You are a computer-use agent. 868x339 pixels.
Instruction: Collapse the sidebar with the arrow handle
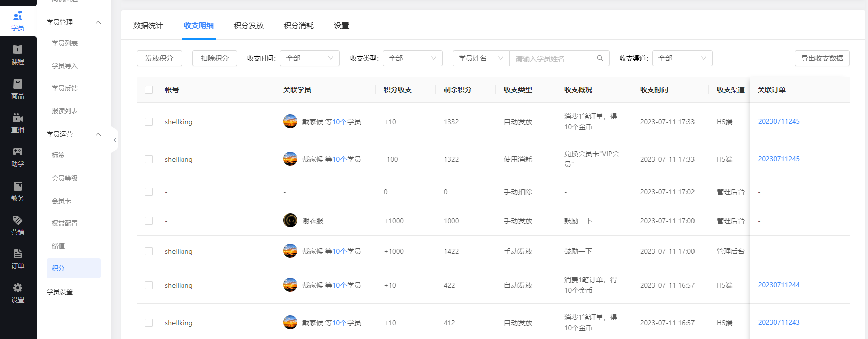pyautogui.click(x=115, y=140)
